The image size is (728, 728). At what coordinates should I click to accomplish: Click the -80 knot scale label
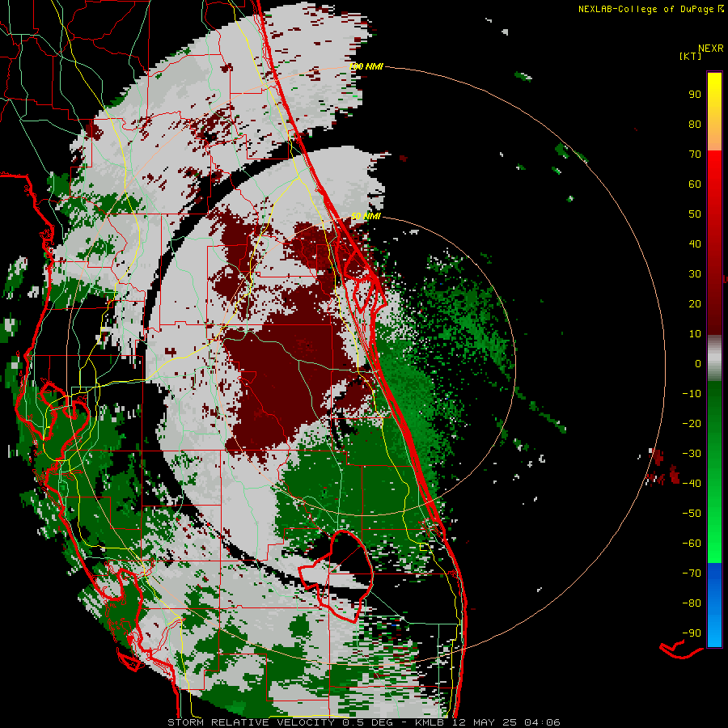[x=692, y=603]
